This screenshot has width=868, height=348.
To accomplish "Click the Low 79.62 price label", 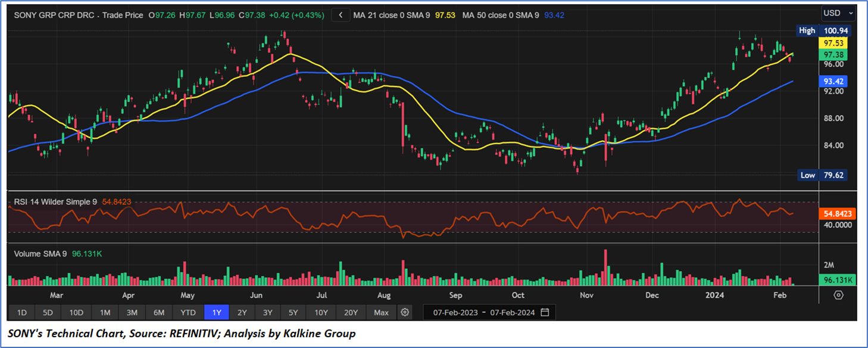I will coord(823,175).
